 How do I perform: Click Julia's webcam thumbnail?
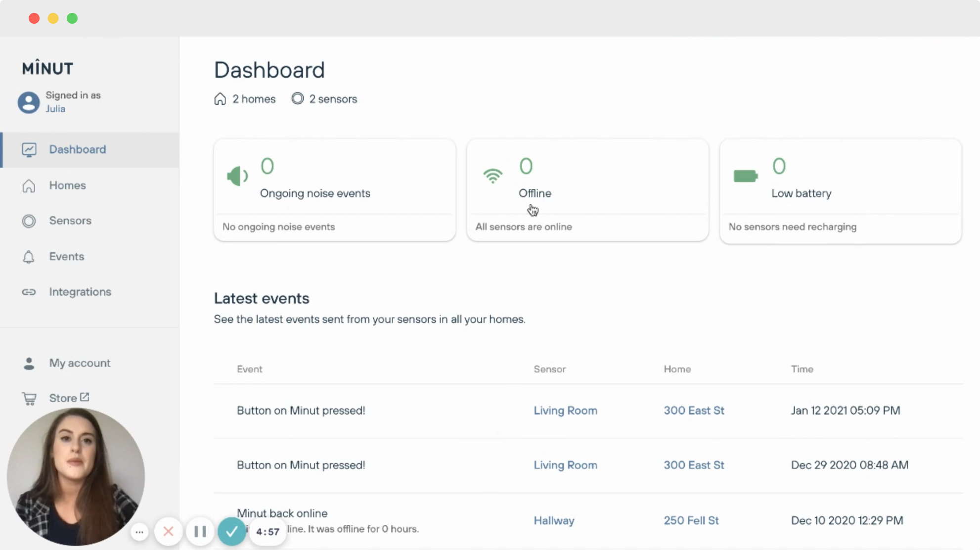point(77,475)
